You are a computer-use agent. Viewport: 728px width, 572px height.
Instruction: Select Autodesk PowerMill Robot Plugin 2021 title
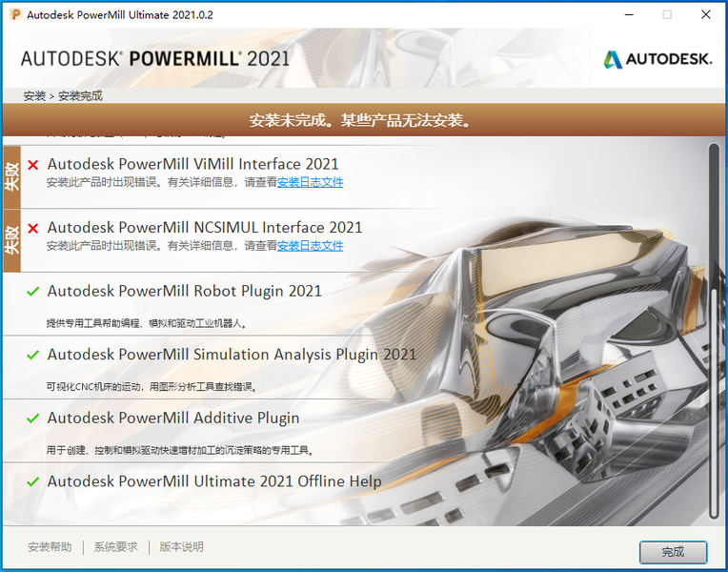pyautogui.click(x=184, y=291)
